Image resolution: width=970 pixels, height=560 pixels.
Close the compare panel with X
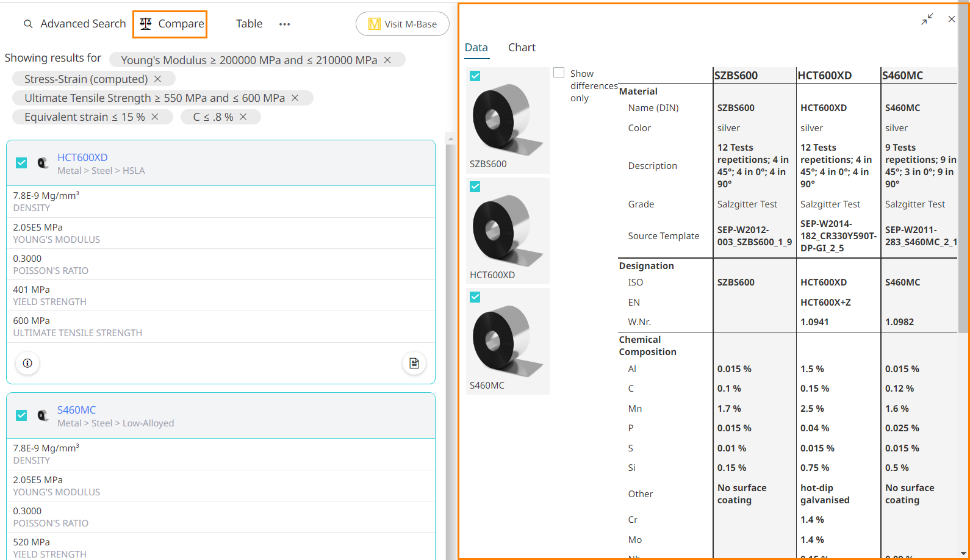[951, 19]
